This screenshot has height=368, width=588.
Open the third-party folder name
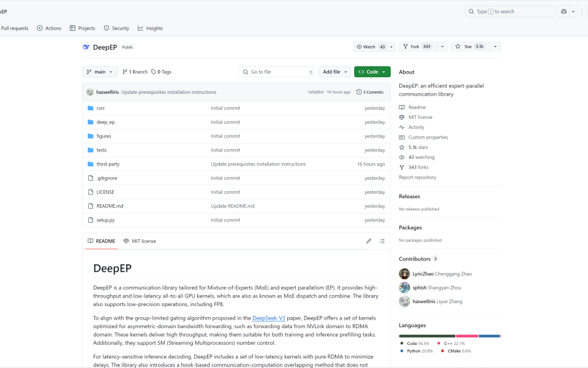tap(108, 164)
